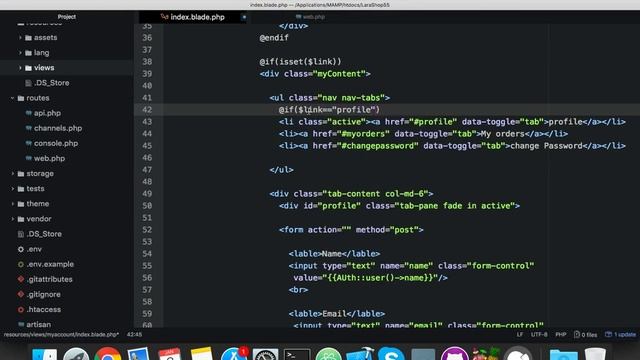Change PHP grammar in status bar
This screenshot has width=640, height=360.
(x=561, y=335)
